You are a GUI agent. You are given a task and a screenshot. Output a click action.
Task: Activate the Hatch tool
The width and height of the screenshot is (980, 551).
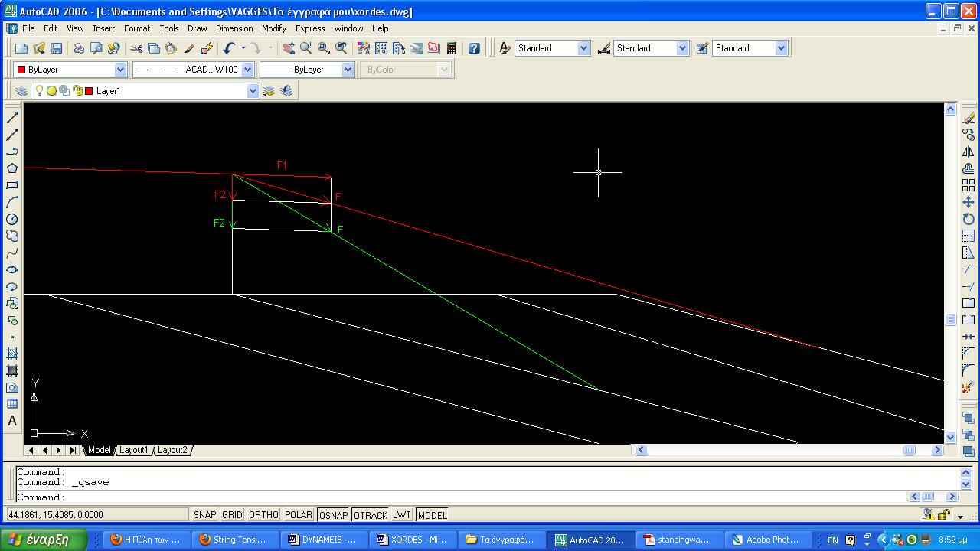pyautogui.click(x=12, y=354)
